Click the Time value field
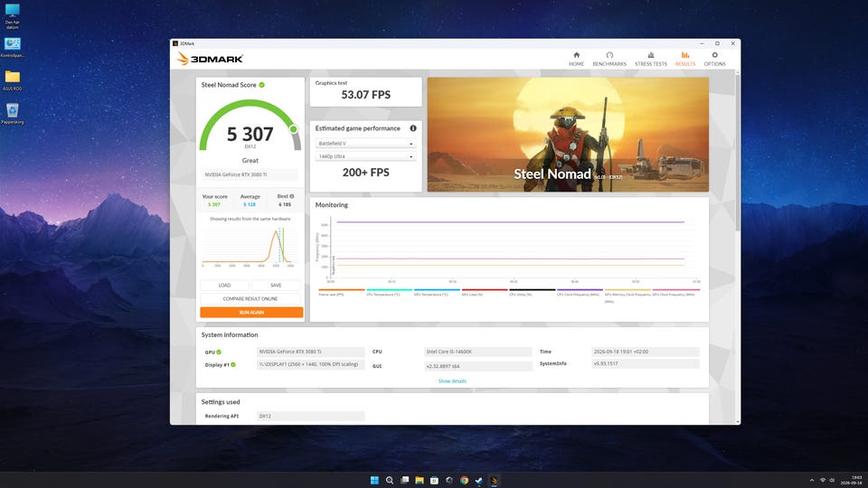Image resolution: width=868 pixels, height=488 pixels. [x=646, y=352]
